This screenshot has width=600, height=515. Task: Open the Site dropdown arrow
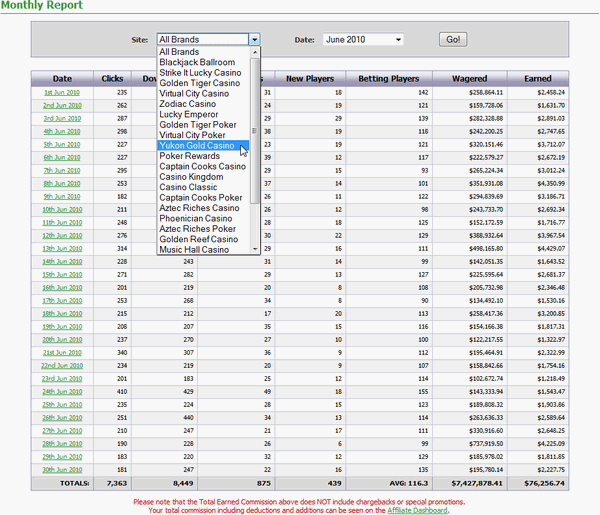click(x=254, y=39)
